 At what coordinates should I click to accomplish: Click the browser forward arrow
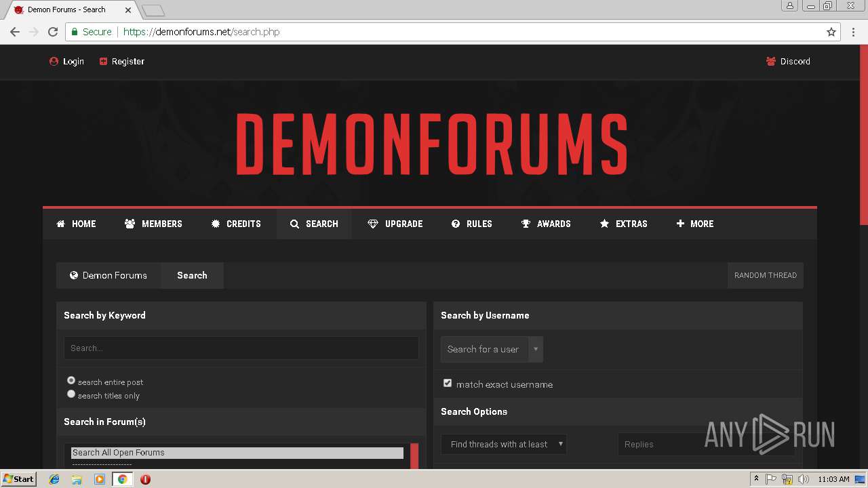pyautogui.click(x=34, y=32)
